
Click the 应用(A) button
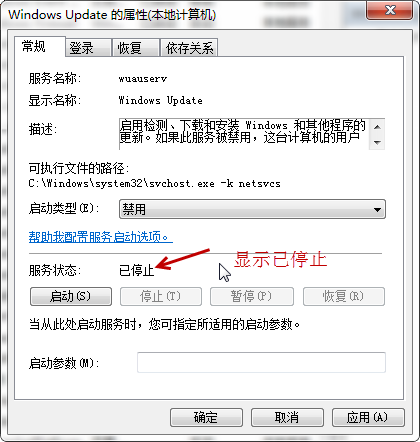point(368,417)
